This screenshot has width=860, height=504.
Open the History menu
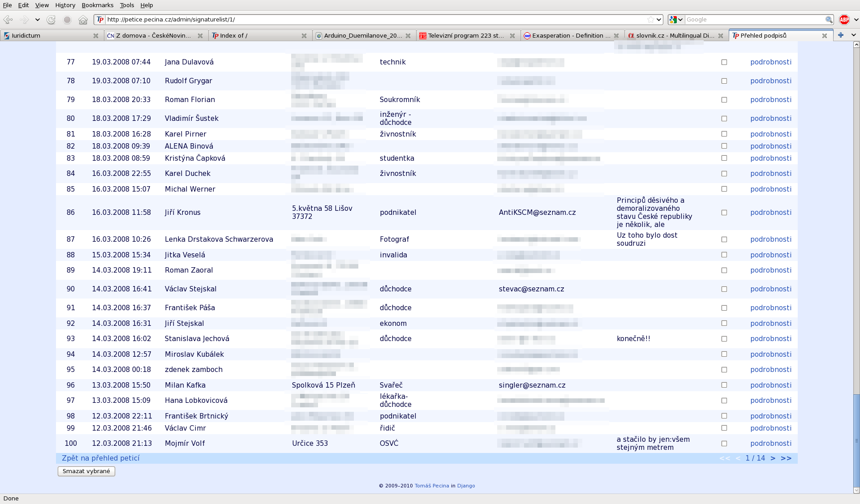pyautogui.click(x=65, y=5)
